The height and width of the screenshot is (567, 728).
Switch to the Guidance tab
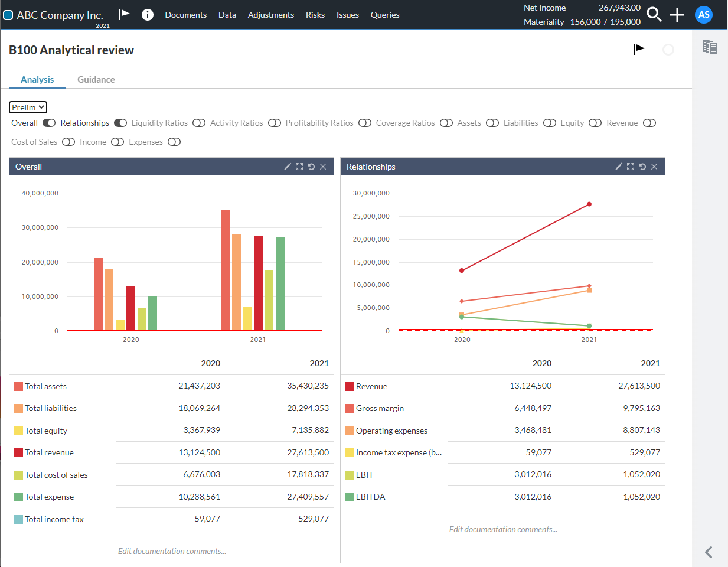pyautogui.click(x=96, y=80)
